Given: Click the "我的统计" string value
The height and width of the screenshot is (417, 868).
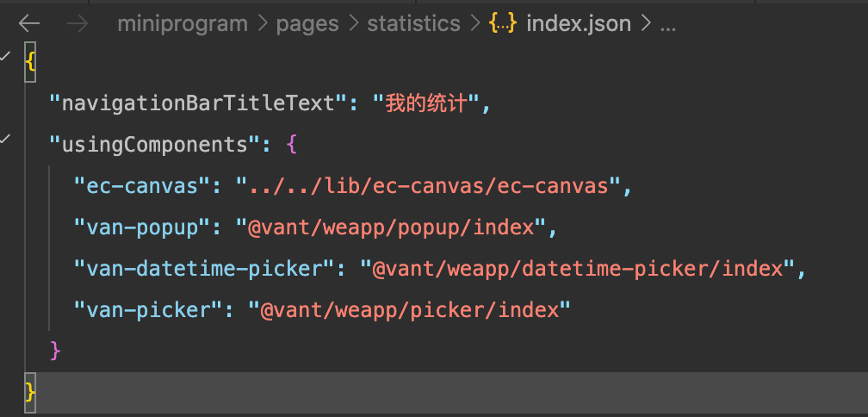Looking at the screenshot, I should coord(425,103).
